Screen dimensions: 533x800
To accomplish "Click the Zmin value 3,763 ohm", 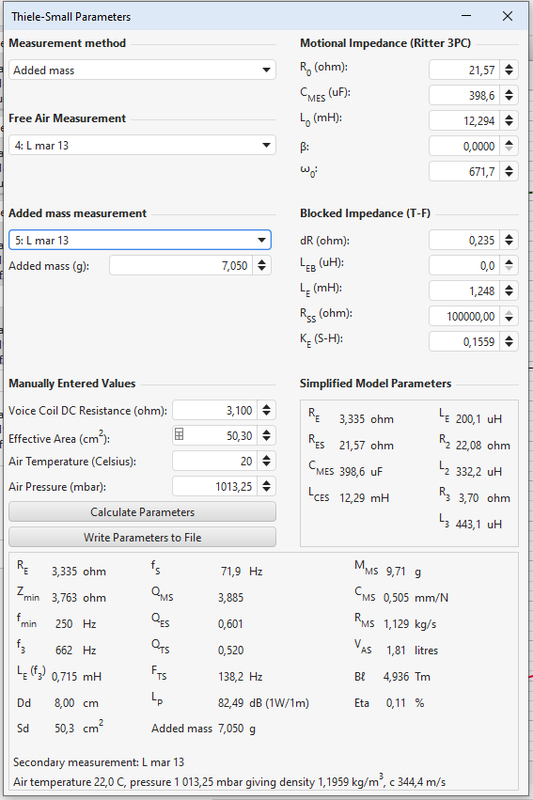I will 79,597.
